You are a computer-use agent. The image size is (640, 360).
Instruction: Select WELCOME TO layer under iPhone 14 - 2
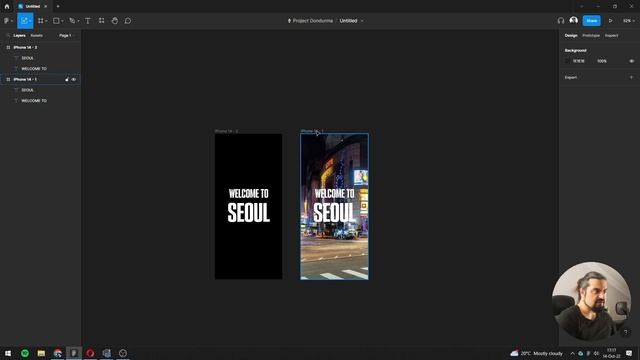coord(40,69)
